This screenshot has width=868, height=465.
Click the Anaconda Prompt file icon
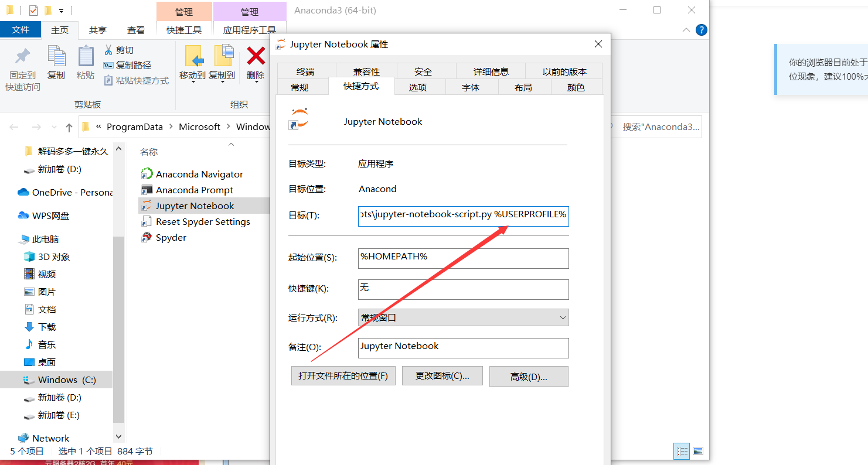pos(148,190)
